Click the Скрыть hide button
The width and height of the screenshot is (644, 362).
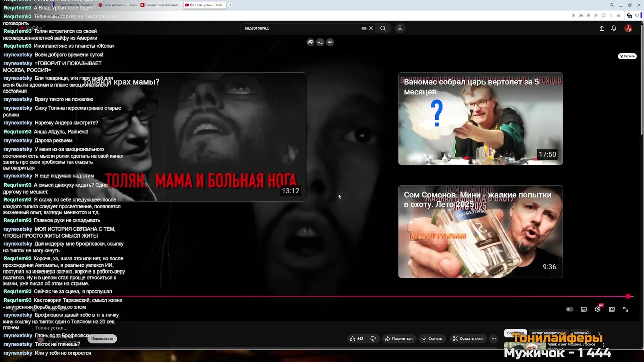[627, 56]
